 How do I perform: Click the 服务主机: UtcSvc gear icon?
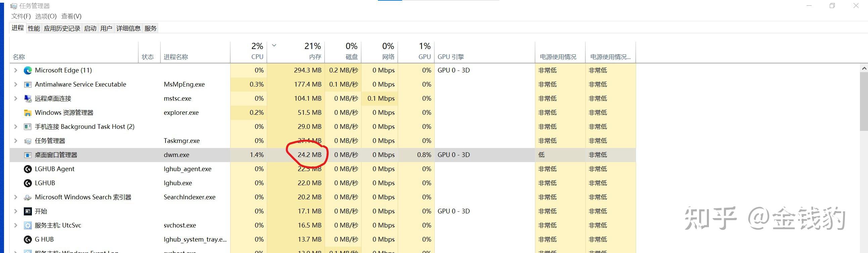28,225
